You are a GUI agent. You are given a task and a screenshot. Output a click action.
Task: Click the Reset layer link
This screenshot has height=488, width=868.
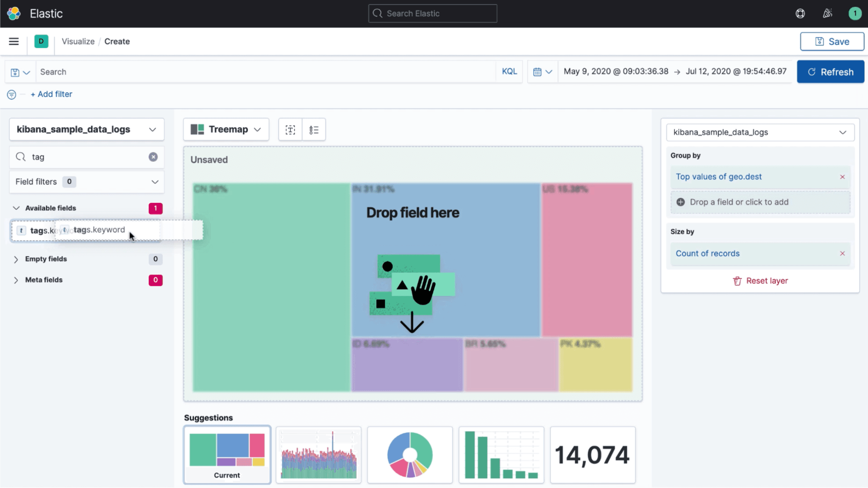[x=760, y=280]
